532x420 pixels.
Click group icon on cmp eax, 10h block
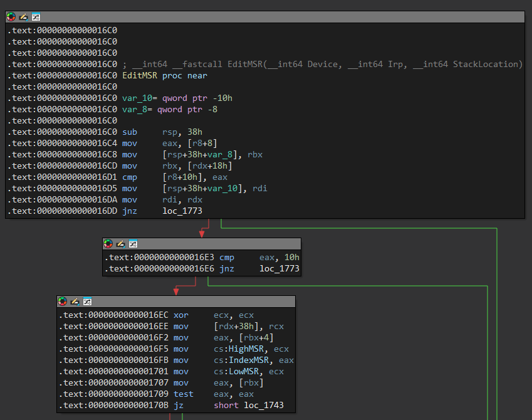point(133,244)
